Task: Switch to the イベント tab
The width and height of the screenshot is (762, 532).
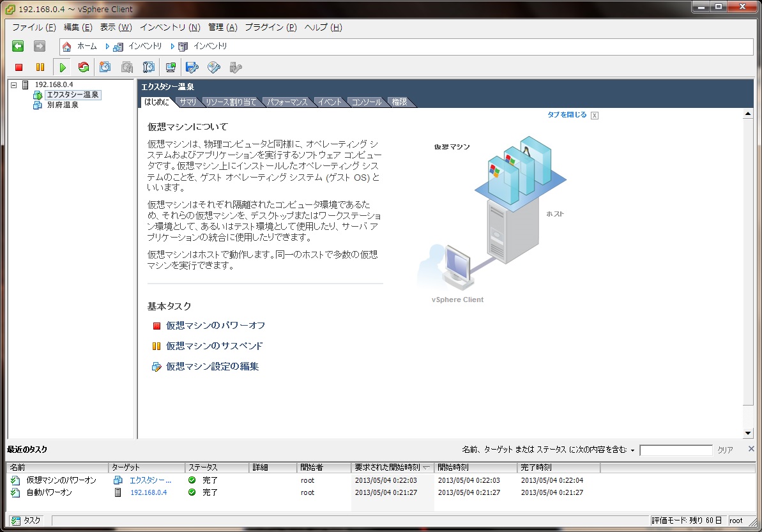Action: [x=330, y=102]
